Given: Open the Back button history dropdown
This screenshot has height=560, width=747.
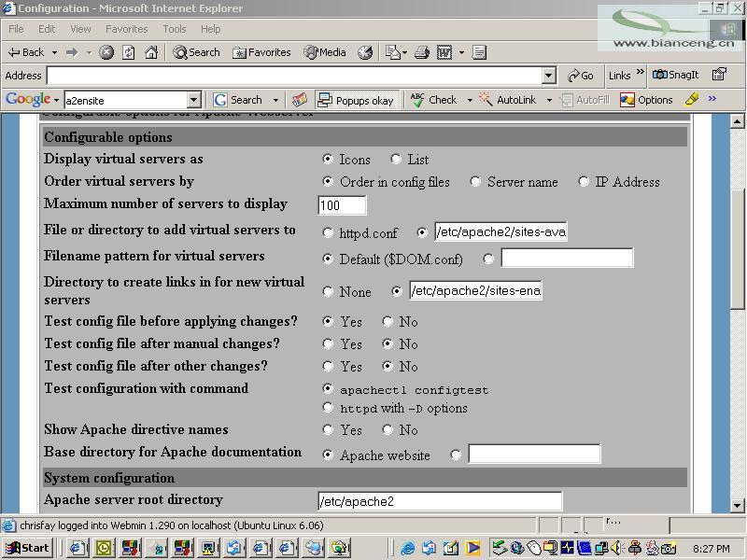Looking at the screenshot, I should pyautogui.click(x=54, y=52).
